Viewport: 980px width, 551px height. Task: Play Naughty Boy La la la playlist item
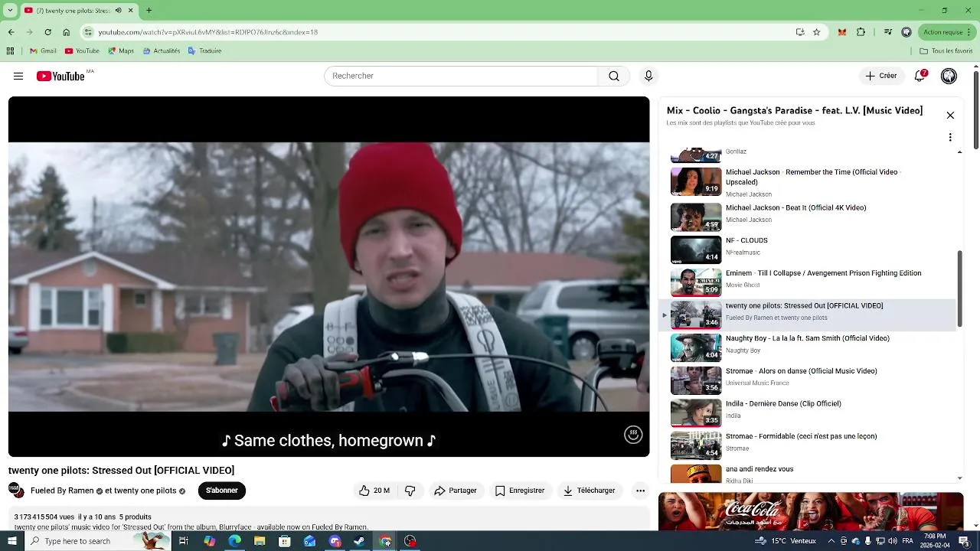[x=808, y=347]
